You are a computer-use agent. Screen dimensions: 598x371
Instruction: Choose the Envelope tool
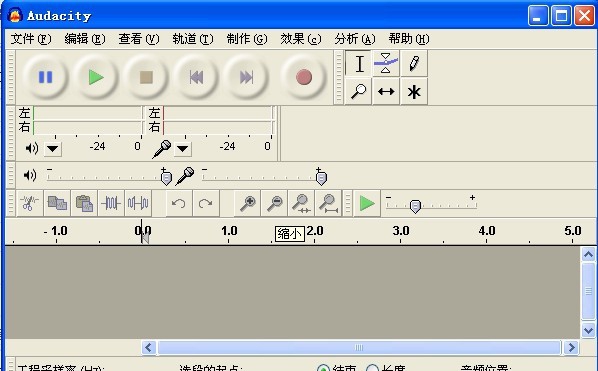point(386,63)
